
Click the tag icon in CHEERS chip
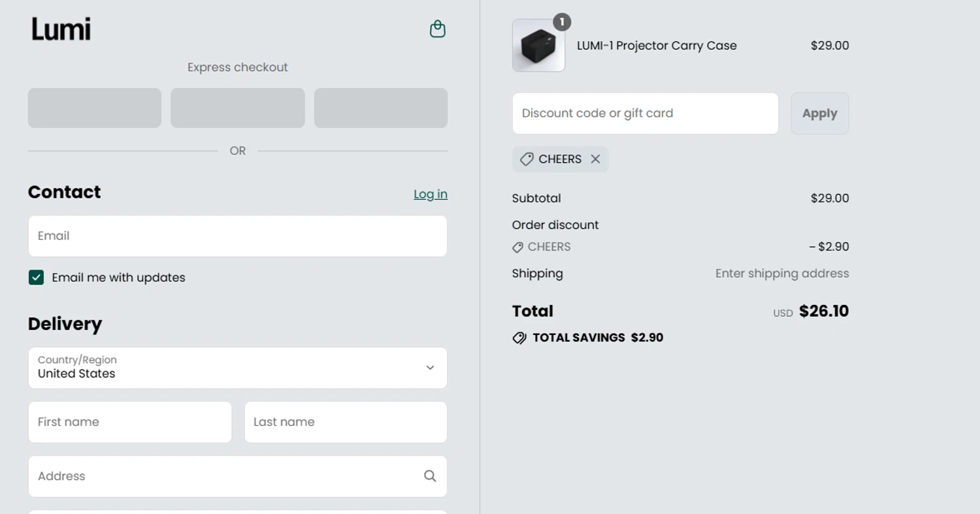click(x=527, y=159)
